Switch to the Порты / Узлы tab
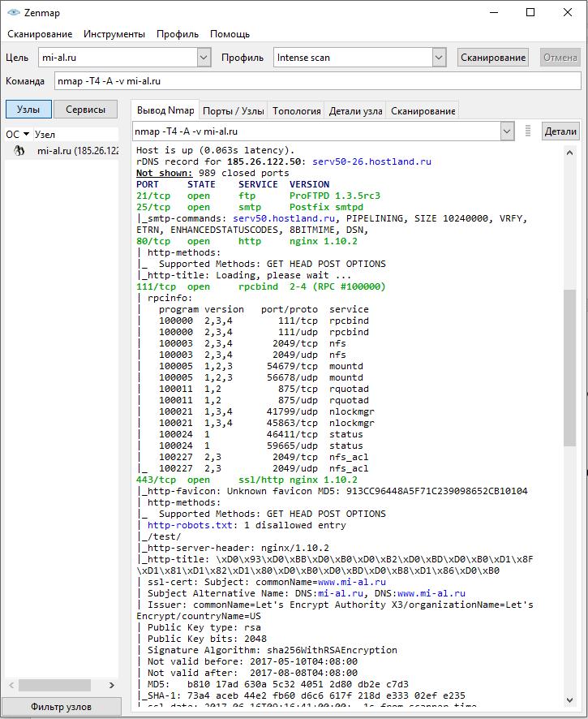 click(x=234, y=111)
